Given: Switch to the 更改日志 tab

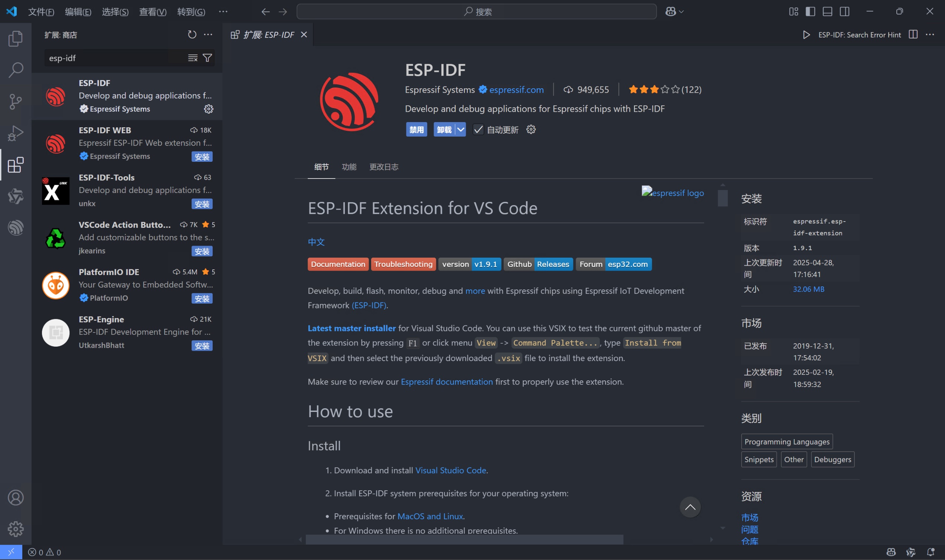Looking at the screenshot, I should (383, 167).
